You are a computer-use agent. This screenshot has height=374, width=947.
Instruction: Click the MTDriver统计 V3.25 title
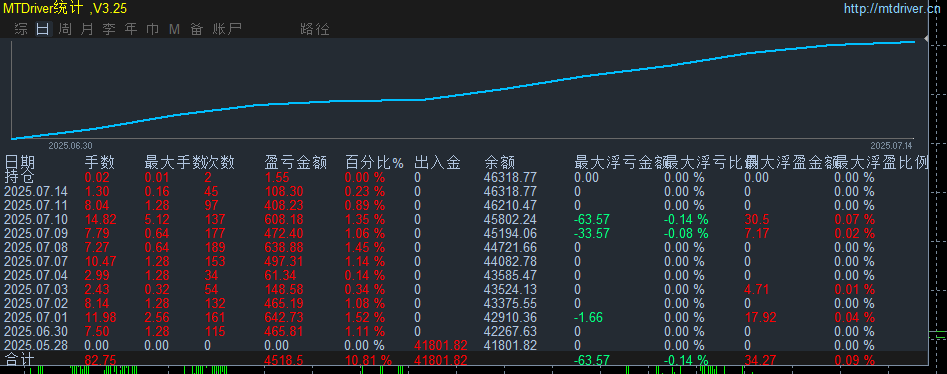[x=64, y=8]
